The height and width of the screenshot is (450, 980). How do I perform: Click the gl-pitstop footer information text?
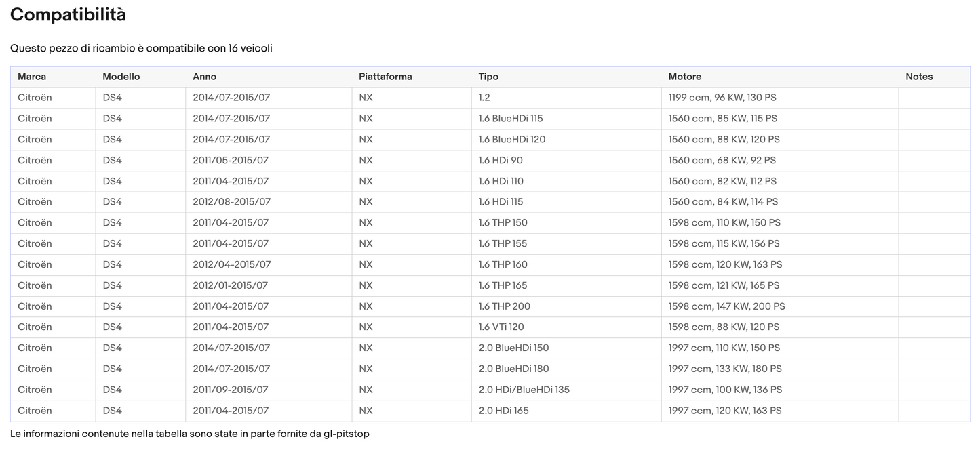point(190,434)
